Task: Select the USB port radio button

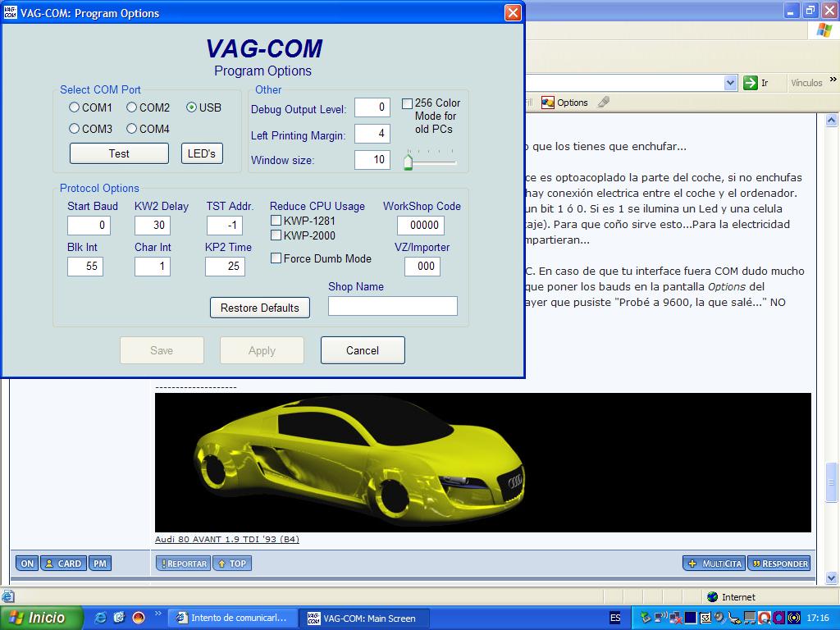Action: pos(191,107)
